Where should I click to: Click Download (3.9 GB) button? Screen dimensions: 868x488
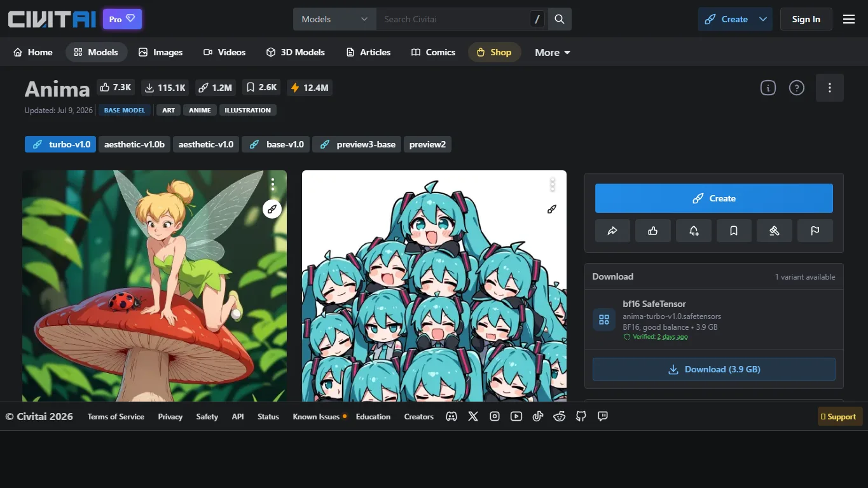[714, 369]
